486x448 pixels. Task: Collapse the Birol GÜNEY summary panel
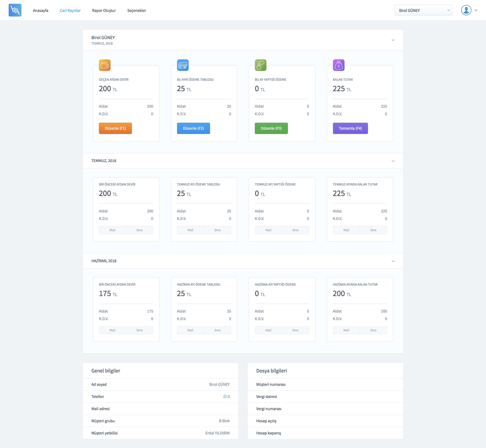(393, 40)
